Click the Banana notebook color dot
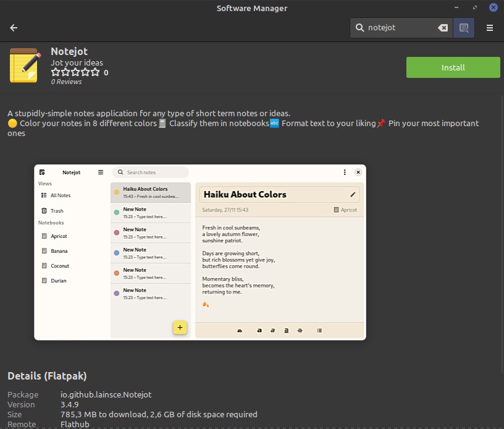This screenshot has width=504, height=429. tap(43, 251)
